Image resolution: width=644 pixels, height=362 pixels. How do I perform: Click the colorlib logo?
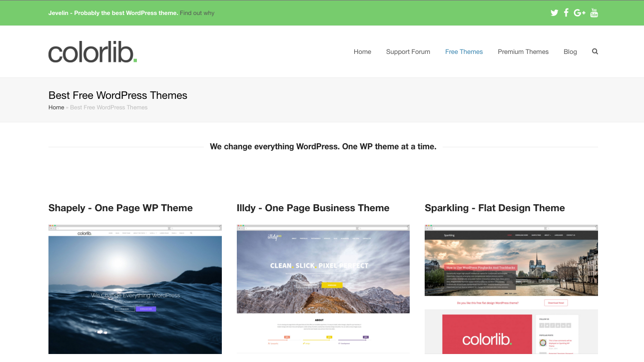(x=93, y=53)
